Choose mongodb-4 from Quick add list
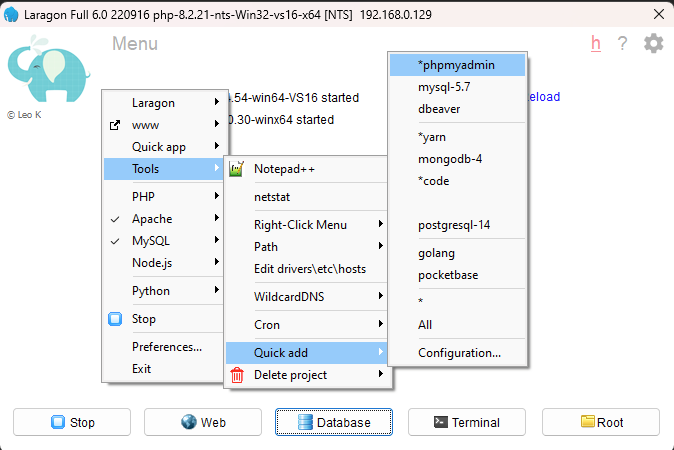This screenshot has height=450, width=674. (x=450, y=159)
